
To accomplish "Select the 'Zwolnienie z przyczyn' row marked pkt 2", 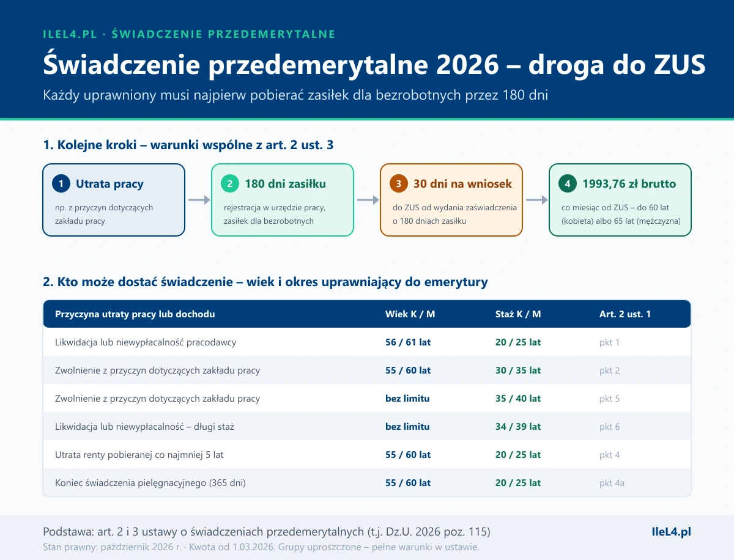I will [367, 370].
